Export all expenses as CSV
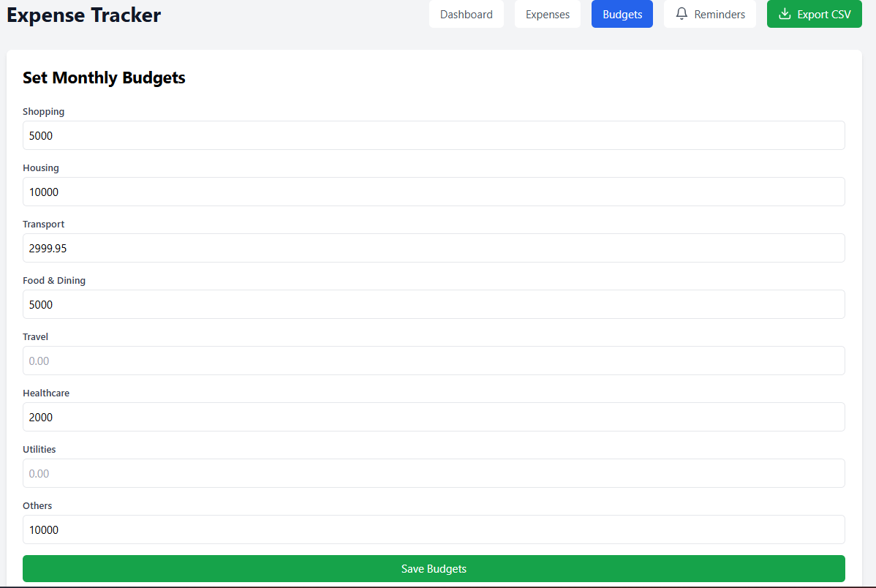The width and height of the screenshot is (876, 588). click(814, 14)
